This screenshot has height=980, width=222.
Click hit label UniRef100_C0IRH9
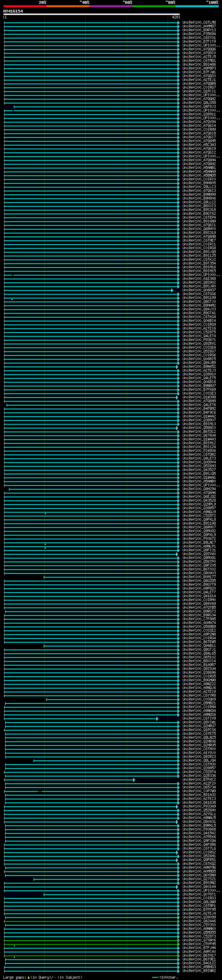pos(199,129)
